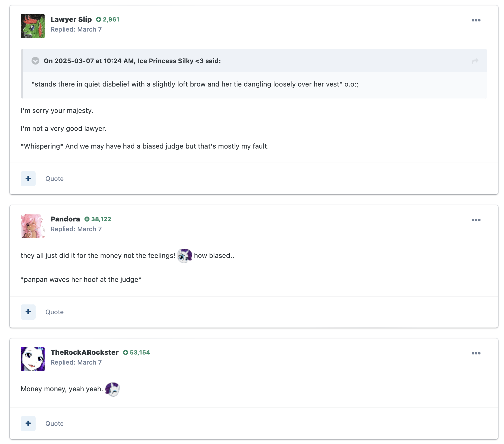Visit TheRockARockster username link
This screenshot has height=444, width=504.
click(x=85, y=352)
